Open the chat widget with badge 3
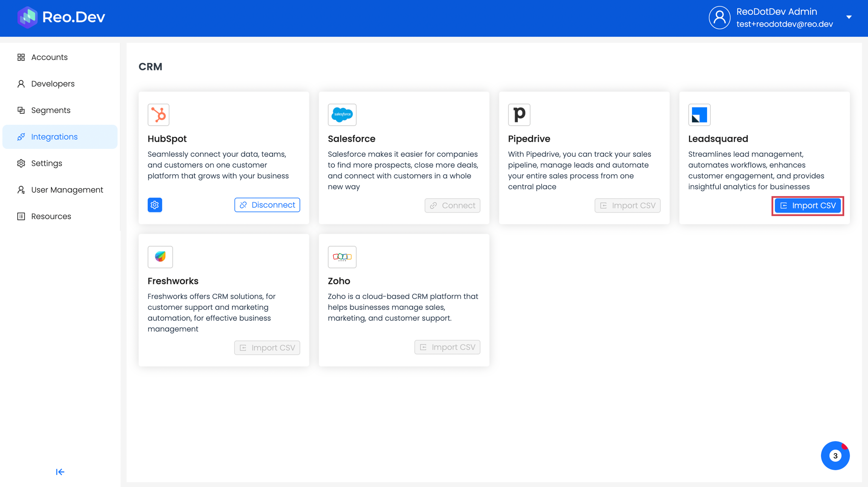868x487 pixels. click(835, 455)
